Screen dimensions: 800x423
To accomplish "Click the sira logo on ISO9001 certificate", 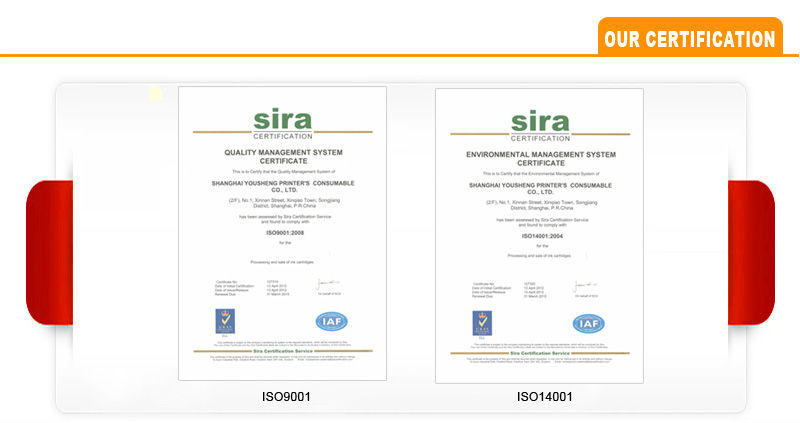I will pyautogui.click(x=283, y=123).
